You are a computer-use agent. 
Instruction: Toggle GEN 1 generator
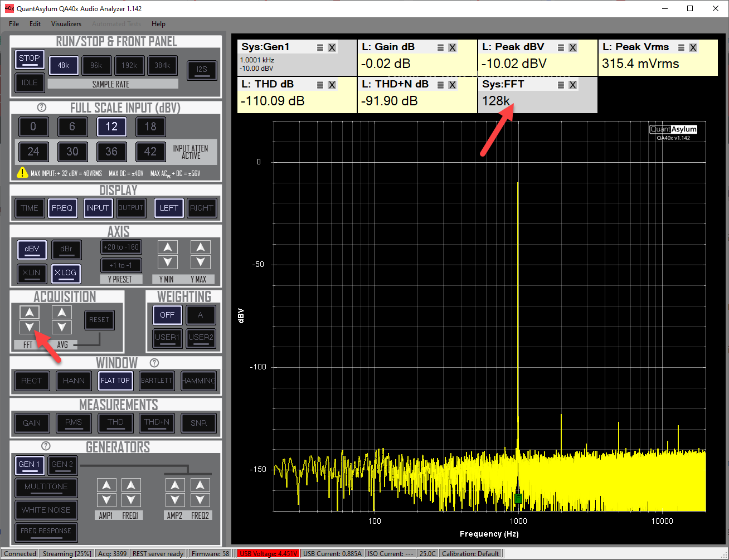(30, 464)
